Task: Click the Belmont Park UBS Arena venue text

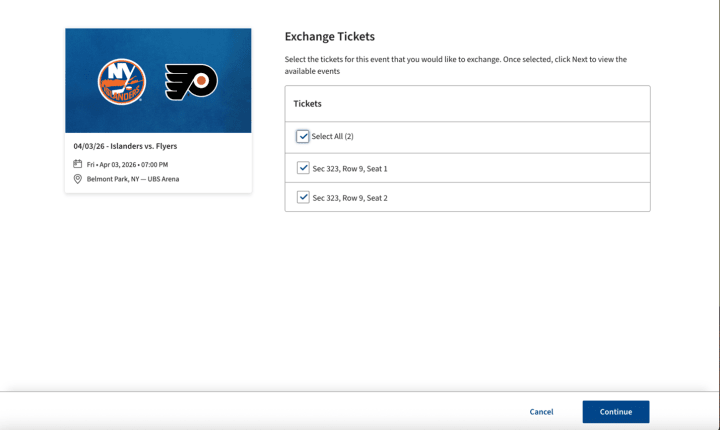Action: 133,179
